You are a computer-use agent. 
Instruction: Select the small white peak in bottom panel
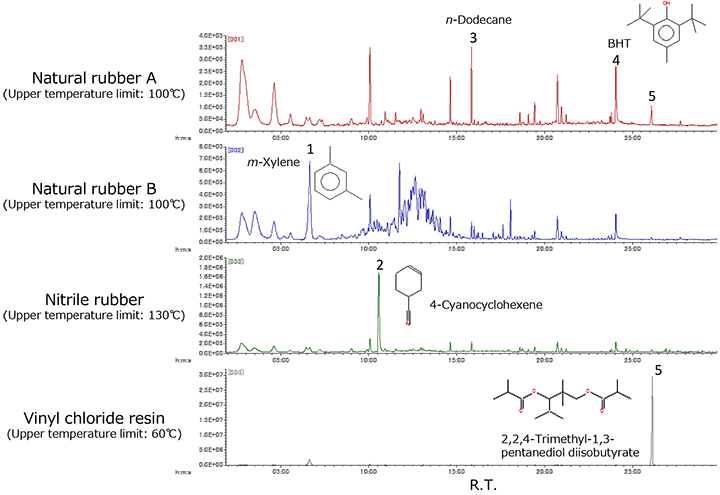309,461
